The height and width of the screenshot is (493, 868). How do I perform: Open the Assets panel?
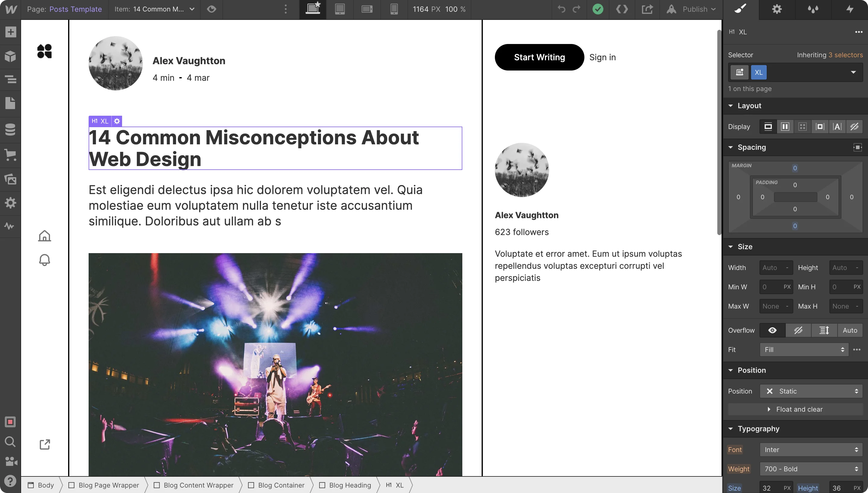(x=11, y=179)
